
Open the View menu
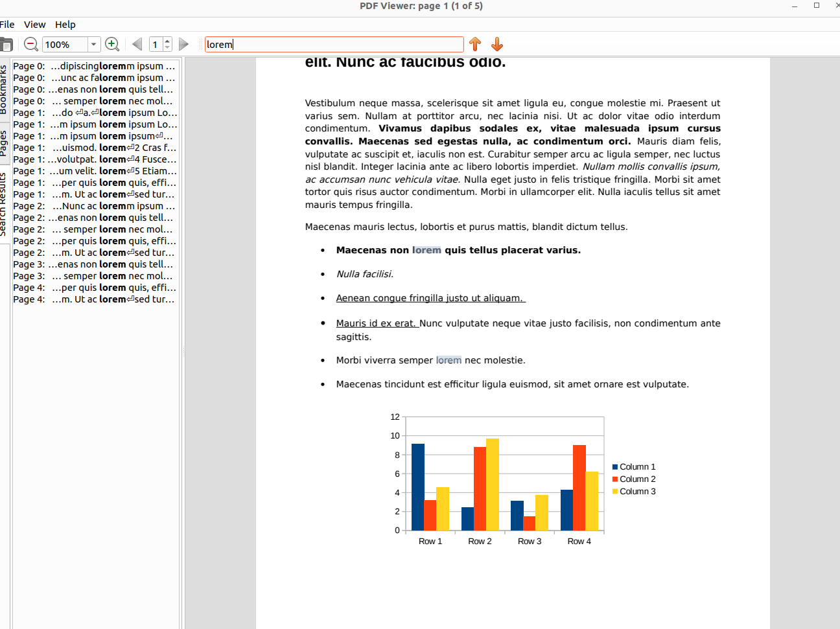pyautogui.click(x=34, y=25)
